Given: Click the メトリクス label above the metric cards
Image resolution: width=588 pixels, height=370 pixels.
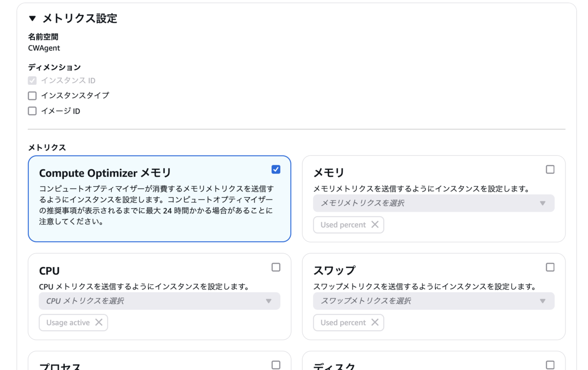Looking at the screenshot, I should (47, 148).
